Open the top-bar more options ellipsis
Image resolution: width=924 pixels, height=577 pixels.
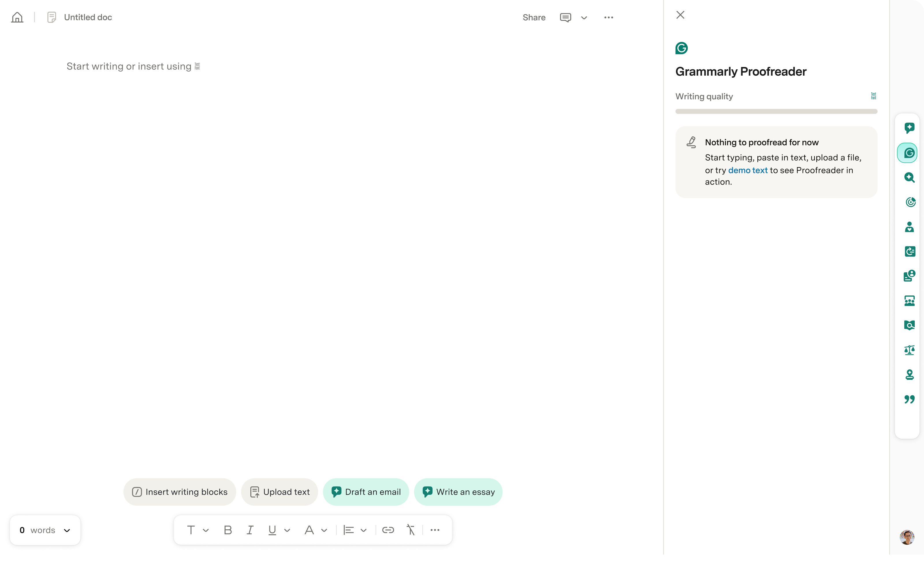coord(608,18)
